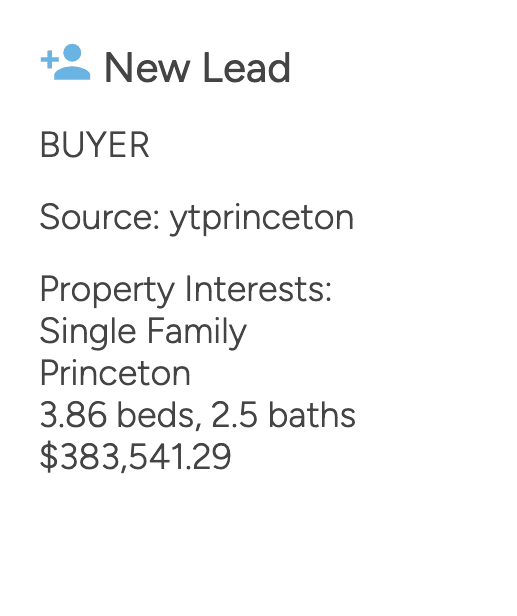Select the Single Family property type
The height and width of the screenshot is (616, 517).
pos(143,332)
